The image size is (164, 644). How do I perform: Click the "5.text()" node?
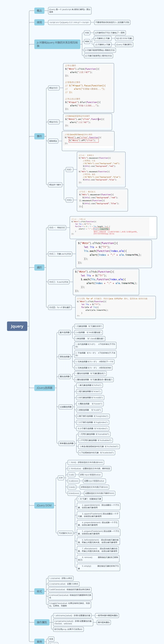(x=72, y=487)
